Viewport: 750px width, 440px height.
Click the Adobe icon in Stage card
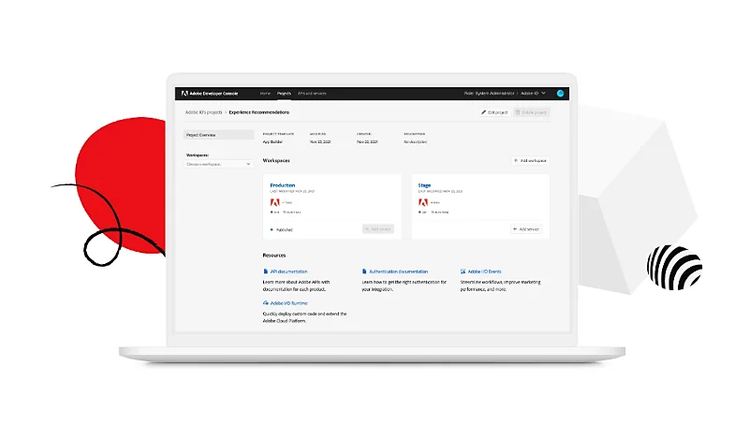(x=423, y=202)
